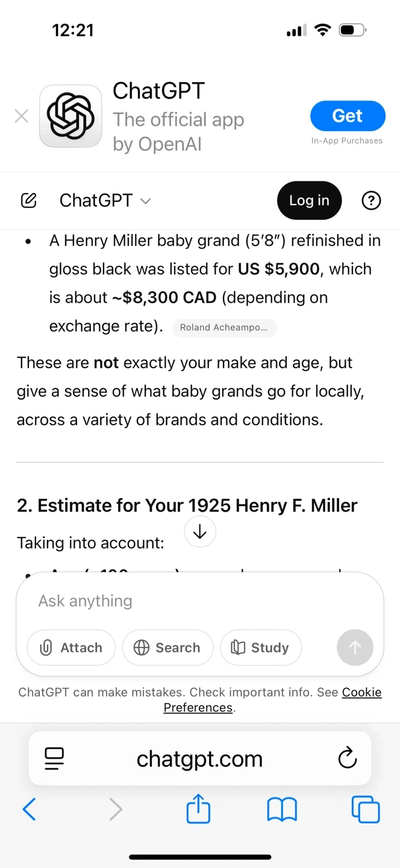Click the Log in button
Viewport: 400px width, 868px height.
tap(309, 201)
